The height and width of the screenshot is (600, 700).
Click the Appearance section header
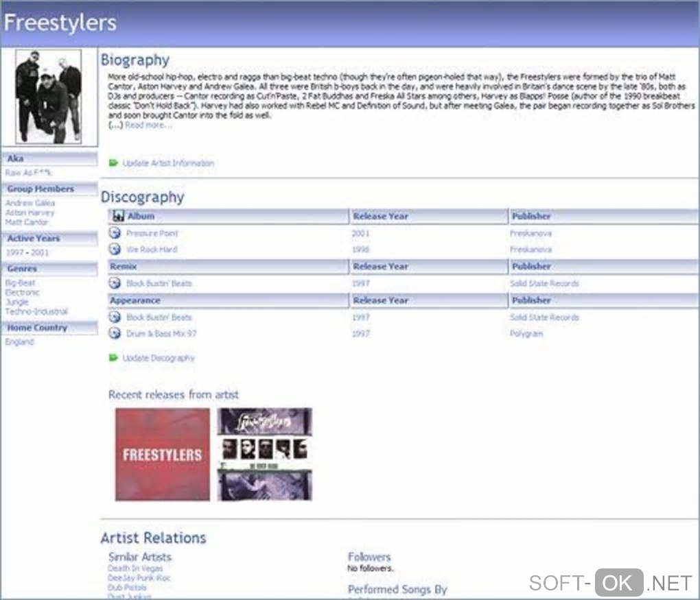(228, 300)
